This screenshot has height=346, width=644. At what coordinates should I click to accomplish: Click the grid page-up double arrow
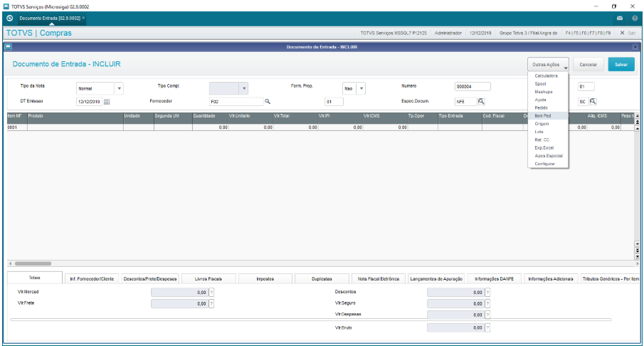638,122
